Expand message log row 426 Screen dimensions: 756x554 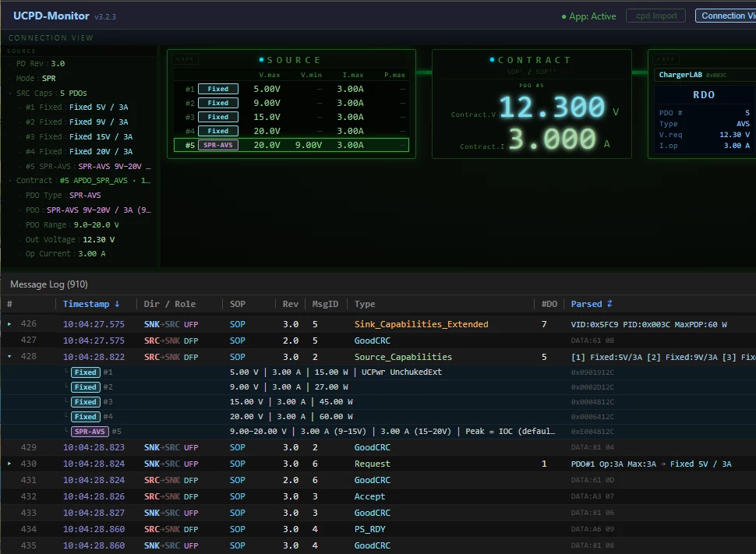[9, 324]
